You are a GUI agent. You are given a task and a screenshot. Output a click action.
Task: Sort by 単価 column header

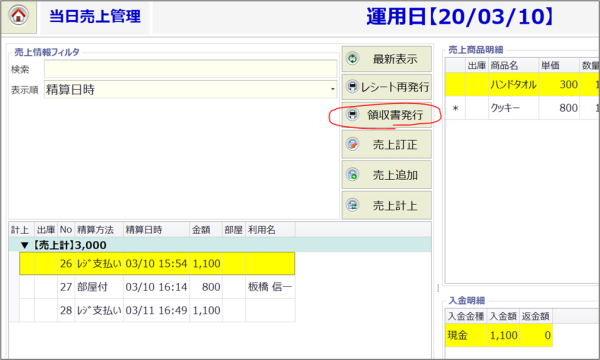pyautogui.click(x=559, y=65)
